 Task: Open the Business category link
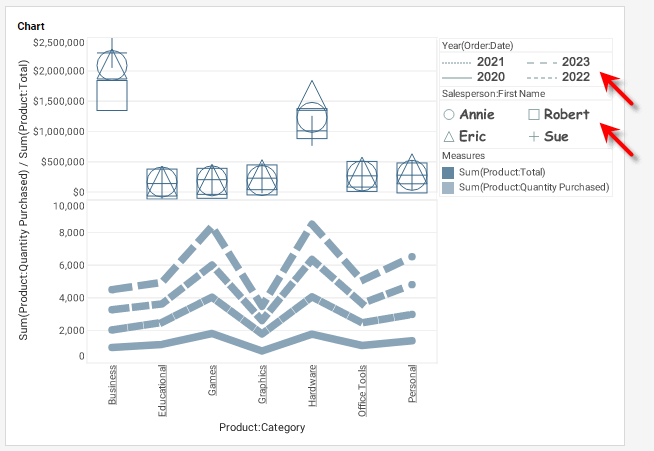[112, 386]
